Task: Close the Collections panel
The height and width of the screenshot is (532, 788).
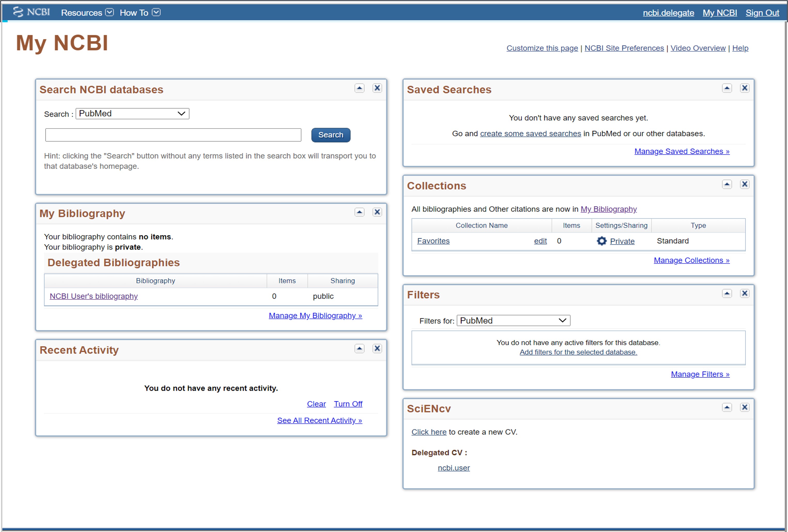Action: tap(745, 184)
